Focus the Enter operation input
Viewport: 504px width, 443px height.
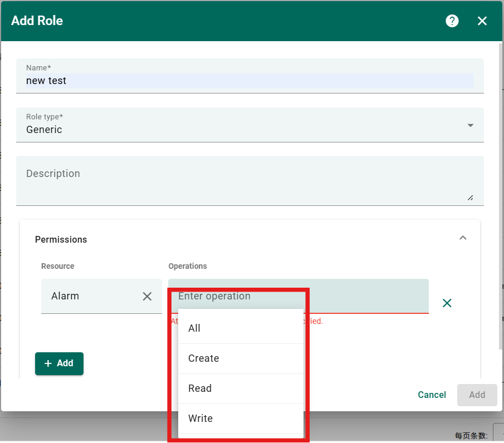pyautogui.click(x=299, y=296)
